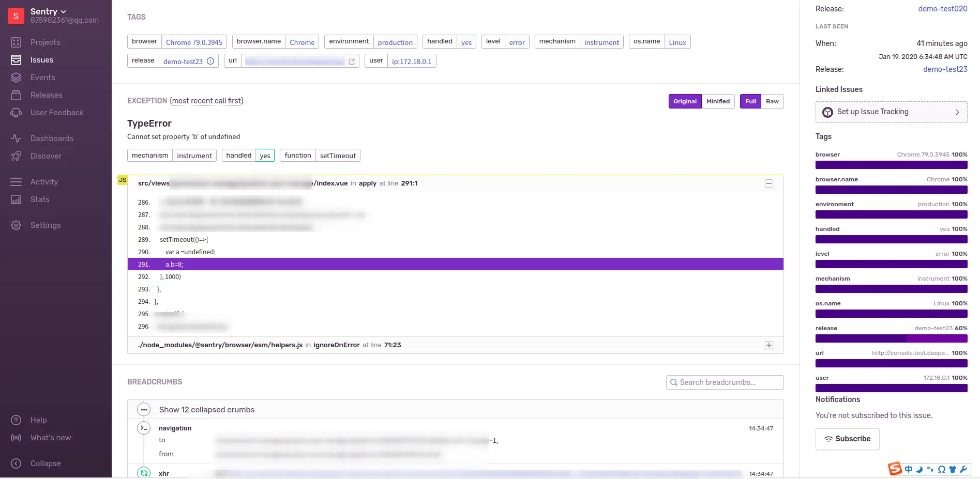Open the demo-test23 release link in Last Seen
The height and width of the screenshot is (479, 980).
tap(945, 69)
